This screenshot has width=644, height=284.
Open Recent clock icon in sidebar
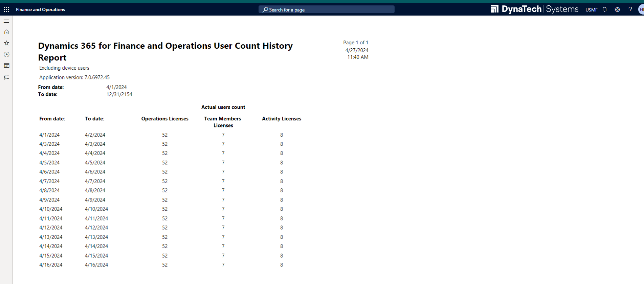tap(6, 54)
